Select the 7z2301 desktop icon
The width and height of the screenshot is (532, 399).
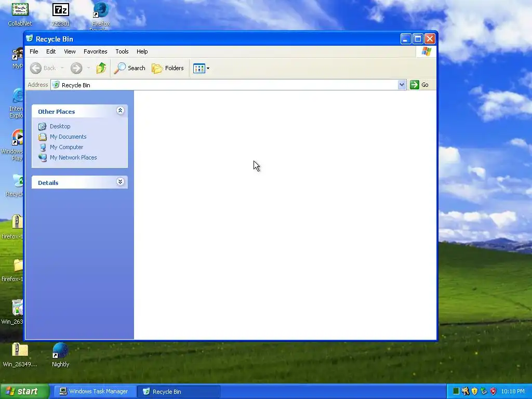click(61, 14)
